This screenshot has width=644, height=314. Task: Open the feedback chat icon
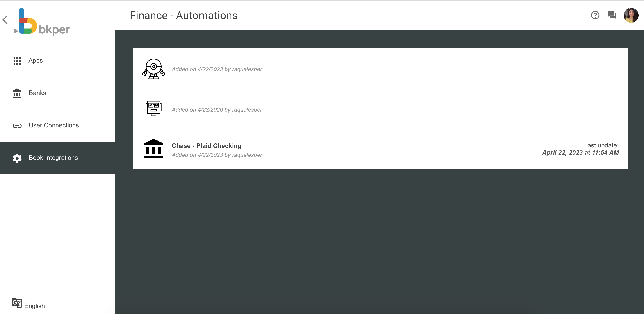[x=612, y=15]
